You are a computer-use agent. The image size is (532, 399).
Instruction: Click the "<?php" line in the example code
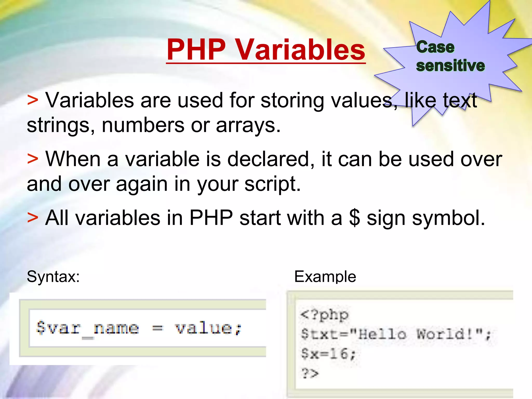click(324, 315)
